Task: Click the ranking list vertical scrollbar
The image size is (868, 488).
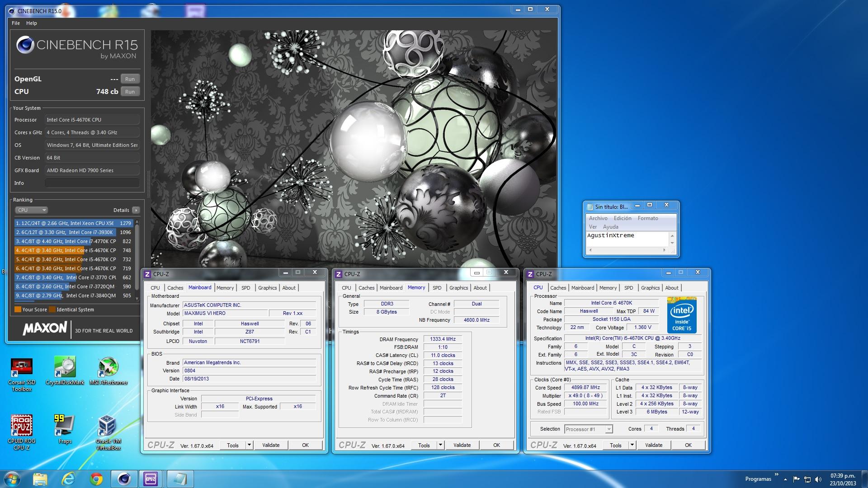Action: [137, 260]
